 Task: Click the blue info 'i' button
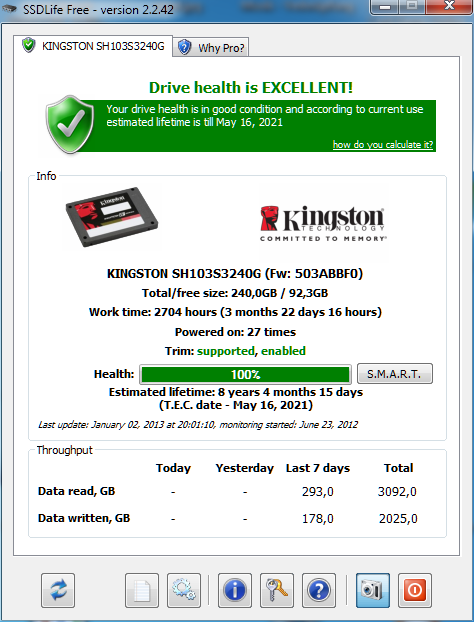pos(235,590)
